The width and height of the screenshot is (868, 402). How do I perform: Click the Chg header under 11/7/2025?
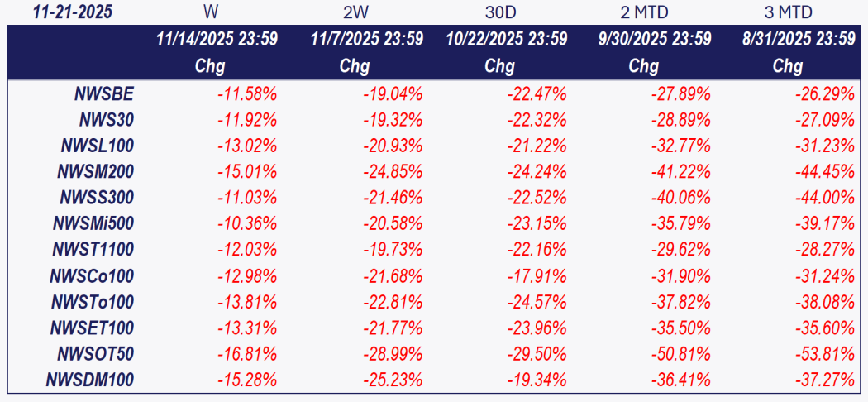[354, 66]
